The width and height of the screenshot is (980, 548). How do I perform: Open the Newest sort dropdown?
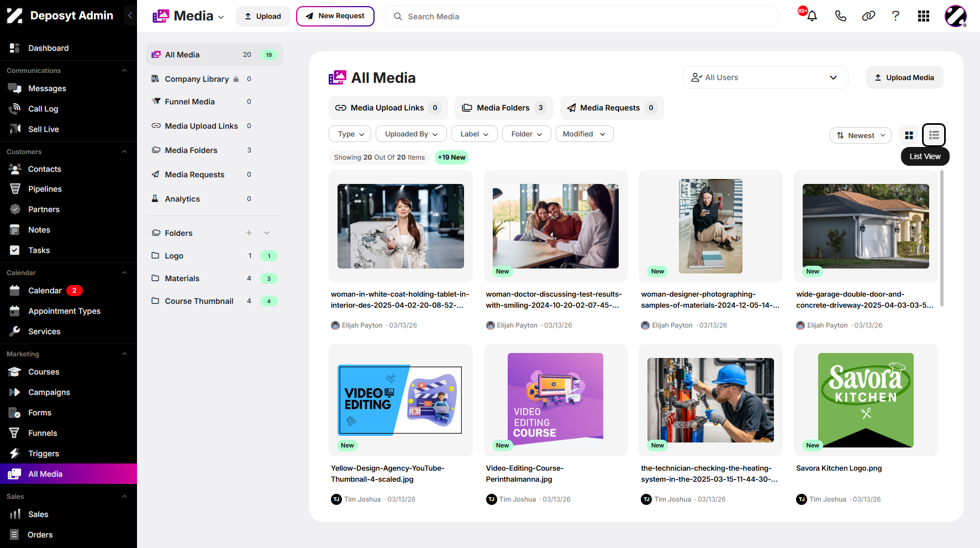[860, 135]
